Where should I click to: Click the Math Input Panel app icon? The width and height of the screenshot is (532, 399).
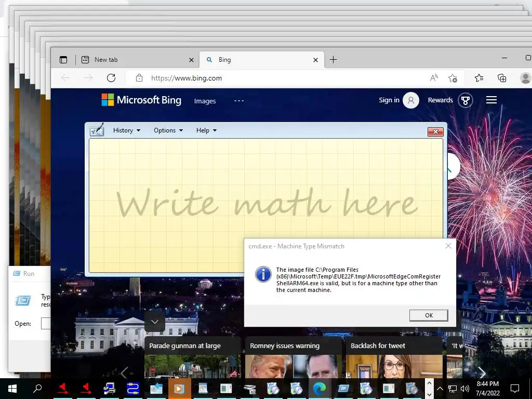point(97,130)
